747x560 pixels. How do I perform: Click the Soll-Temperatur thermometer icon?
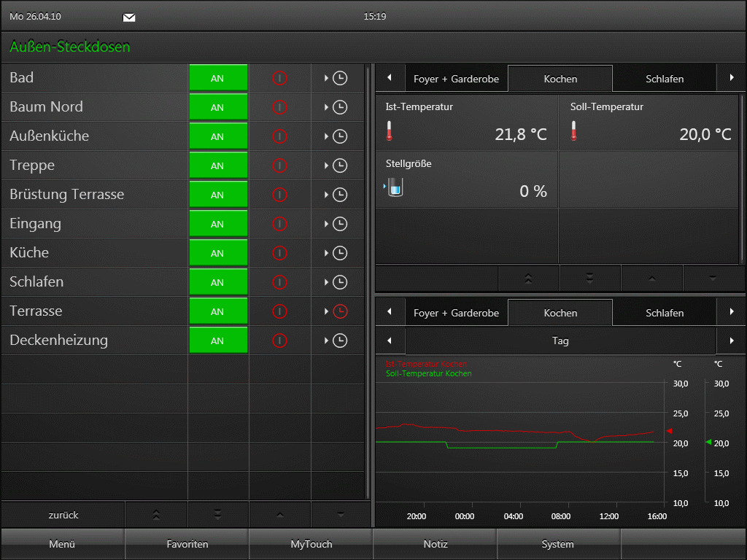pyautogui.click(x=573, y=131)
